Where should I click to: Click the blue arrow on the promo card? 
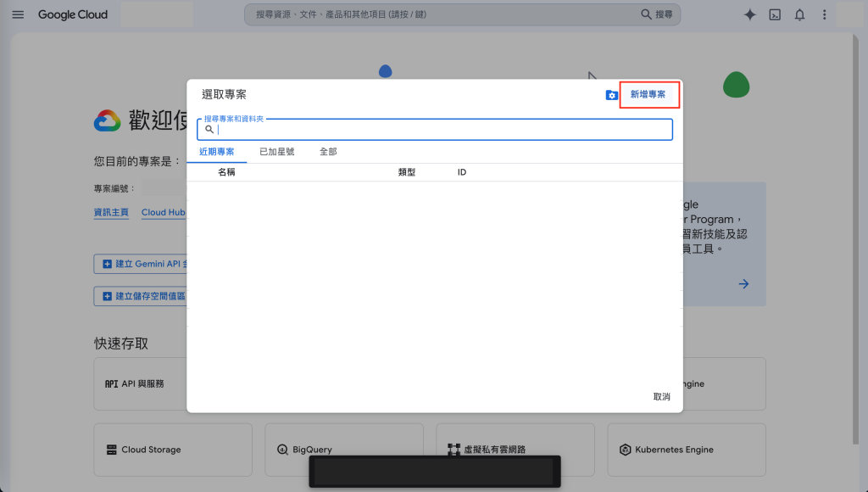743,283
